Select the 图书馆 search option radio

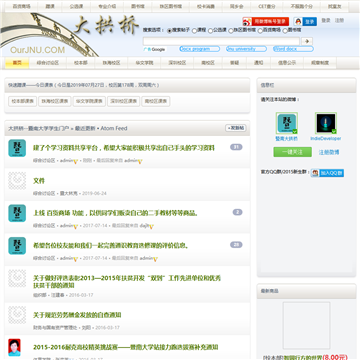pyautogui.click(x=285, y=31)
